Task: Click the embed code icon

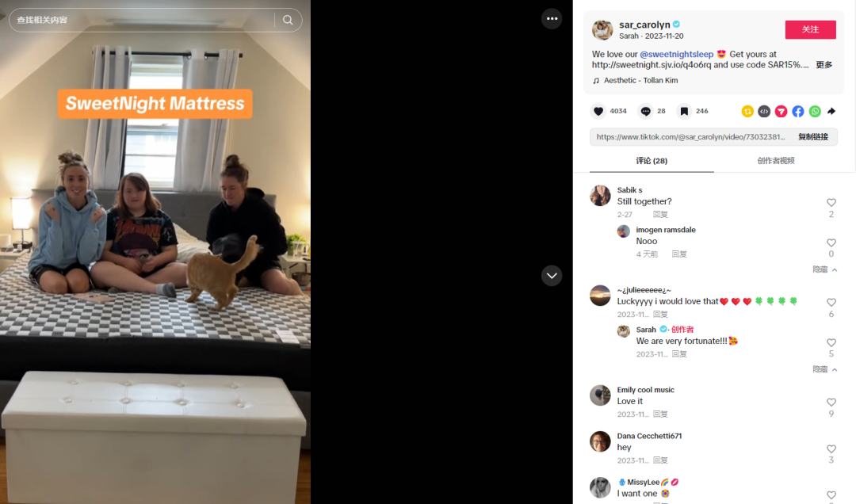Action: (764, 112)
